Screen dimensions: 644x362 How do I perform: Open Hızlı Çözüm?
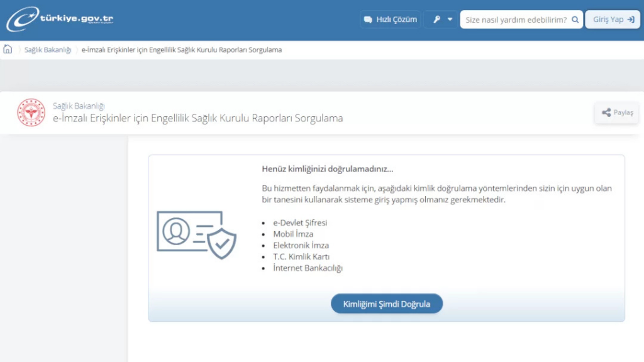[391, 19]
